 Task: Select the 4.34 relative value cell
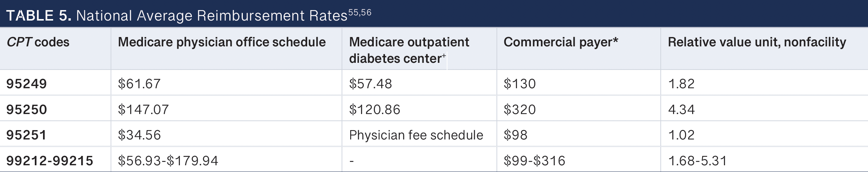(x=681, y=109)
